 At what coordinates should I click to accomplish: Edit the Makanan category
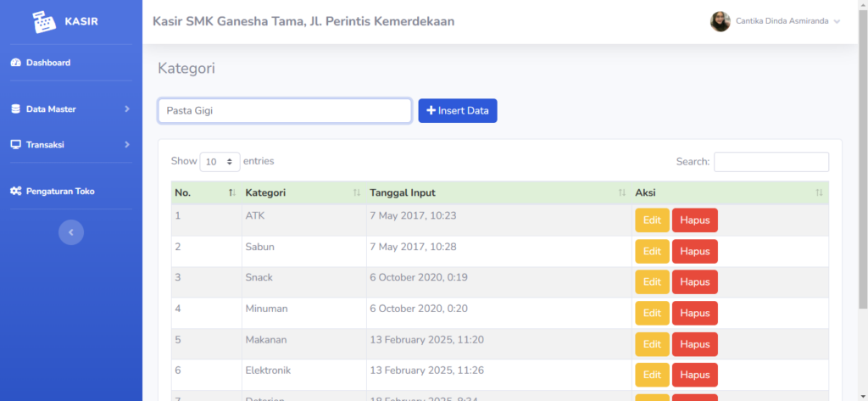pyautogui.click(x=652, y=344)
